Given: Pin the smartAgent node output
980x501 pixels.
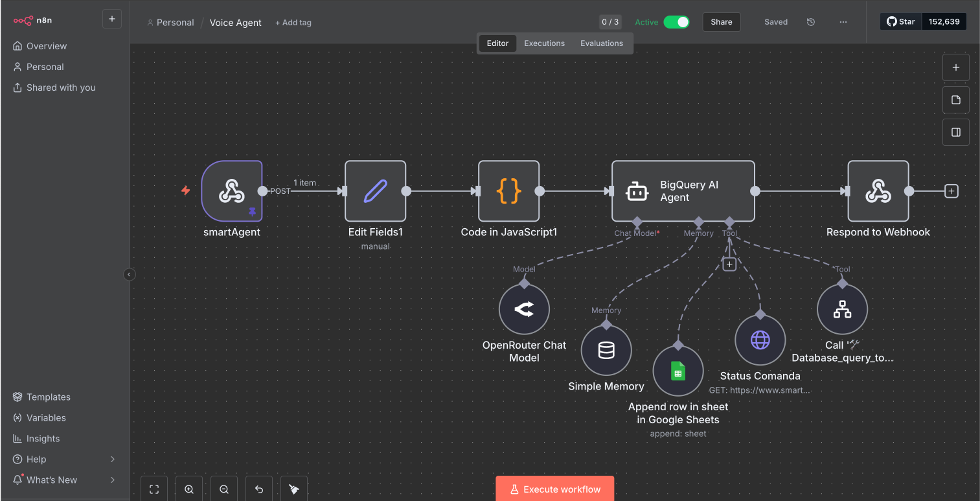Looking at the screenshot, I should [x=253, y=211].
